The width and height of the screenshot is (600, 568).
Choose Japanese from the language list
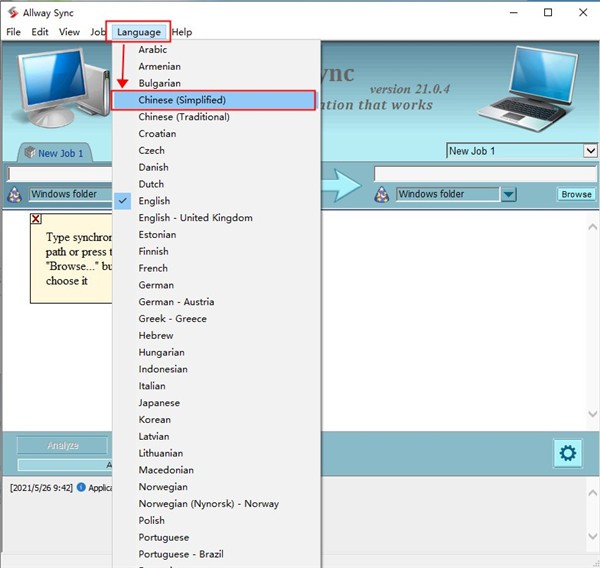160,403
